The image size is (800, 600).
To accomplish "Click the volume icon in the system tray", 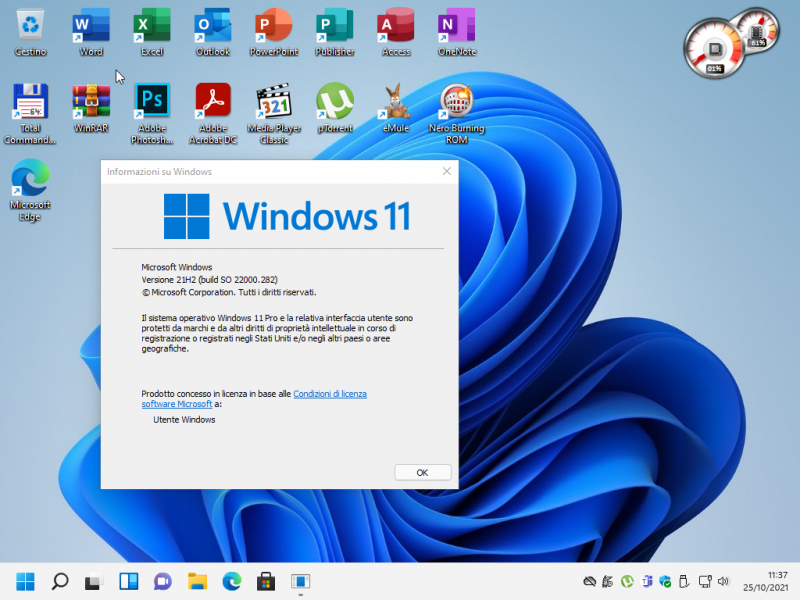I will pyautogui.click(x=723, y=580).
